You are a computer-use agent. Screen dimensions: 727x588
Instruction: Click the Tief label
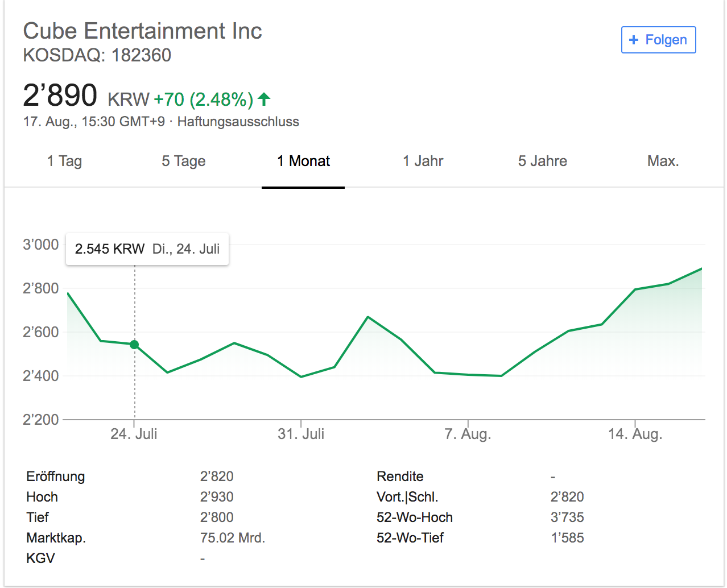point(38,517)
